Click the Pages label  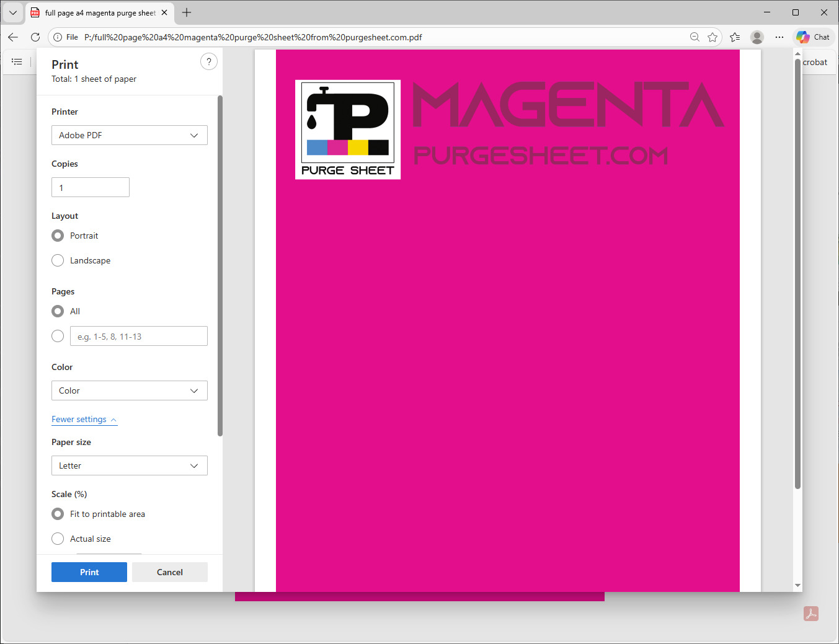click(63, 291)
